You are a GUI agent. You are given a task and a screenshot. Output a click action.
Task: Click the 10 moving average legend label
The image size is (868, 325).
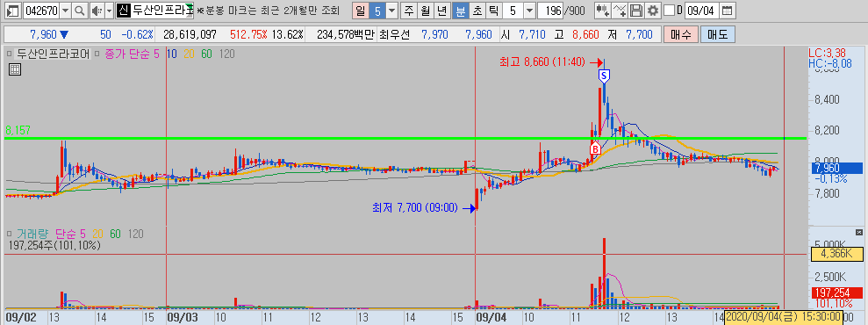(172, 54)
